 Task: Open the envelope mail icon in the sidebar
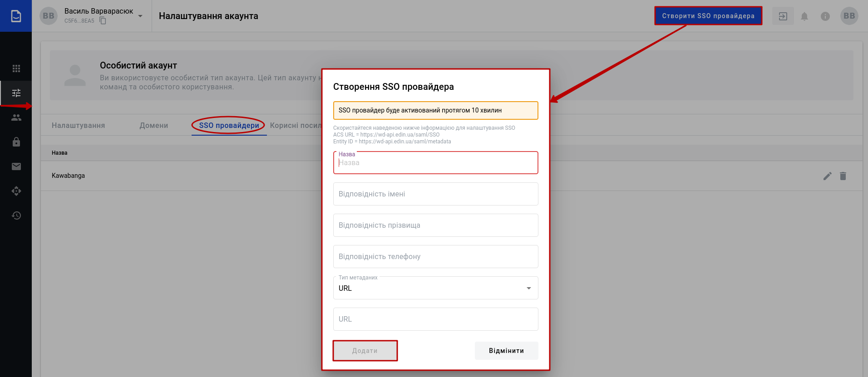16,166
